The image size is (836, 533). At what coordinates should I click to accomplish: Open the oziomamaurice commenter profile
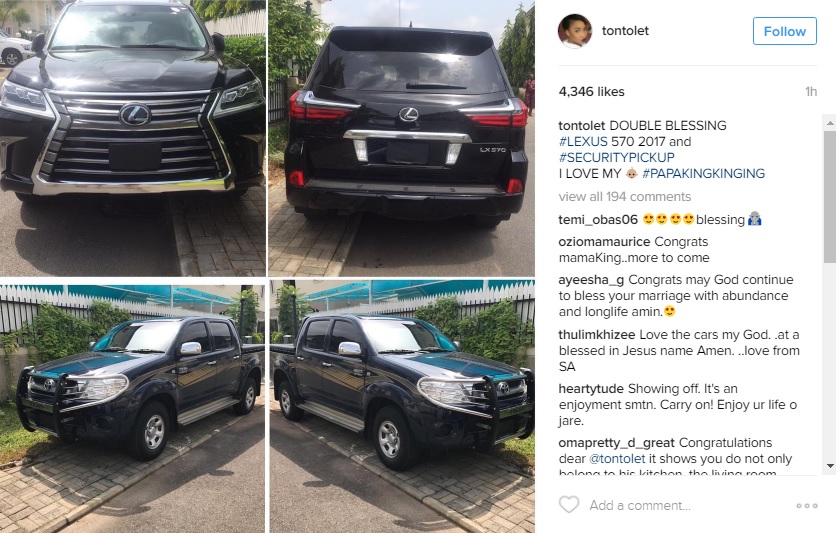[604, 242]
